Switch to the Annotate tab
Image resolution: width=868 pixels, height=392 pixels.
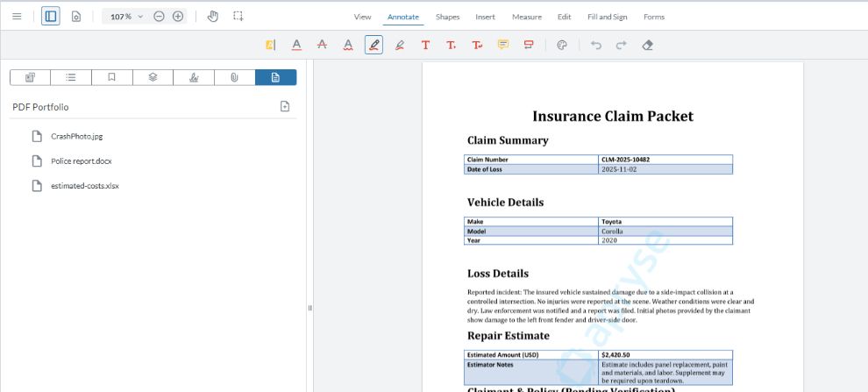pyautogui.click(x=403, y=18)
